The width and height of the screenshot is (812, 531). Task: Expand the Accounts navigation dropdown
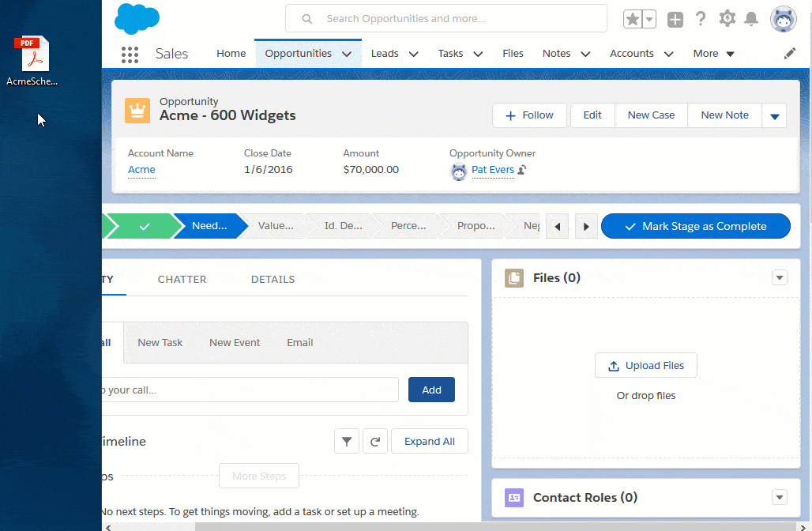tap(668, 54)
